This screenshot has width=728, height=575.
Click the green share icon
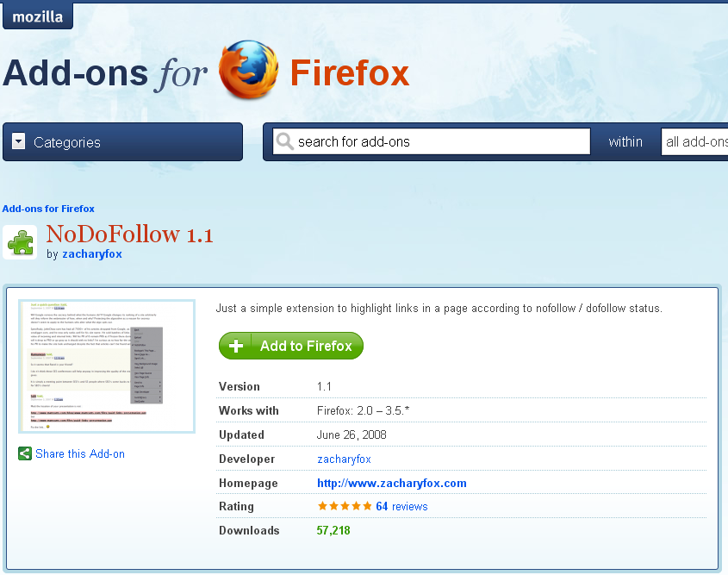tap(25, 453)
